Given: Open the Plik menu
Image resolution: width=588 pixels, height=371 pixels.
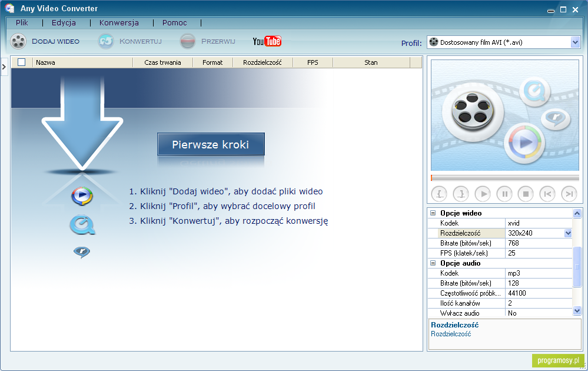Looking at the screenshot, I should [22, 23].
